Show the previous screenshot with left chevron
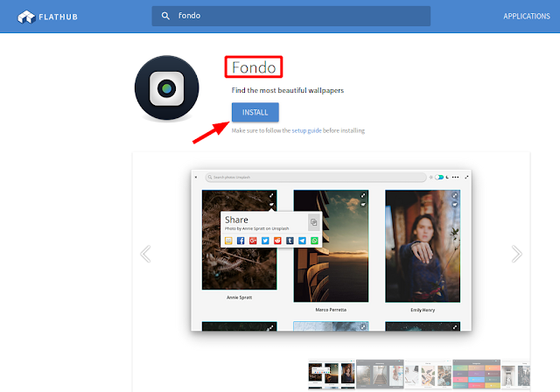Viewport: 560px width, 392px height. 146,254
